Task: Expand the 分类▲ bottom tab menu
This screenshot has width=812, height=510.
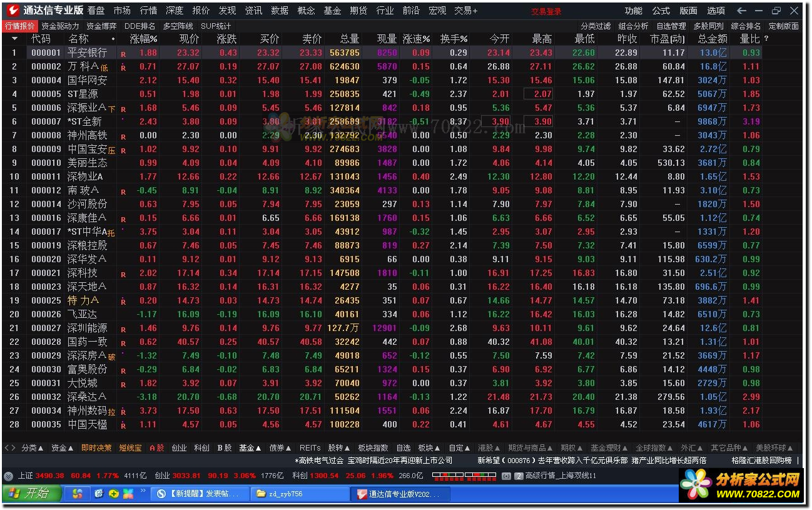Action: [33, 448]
